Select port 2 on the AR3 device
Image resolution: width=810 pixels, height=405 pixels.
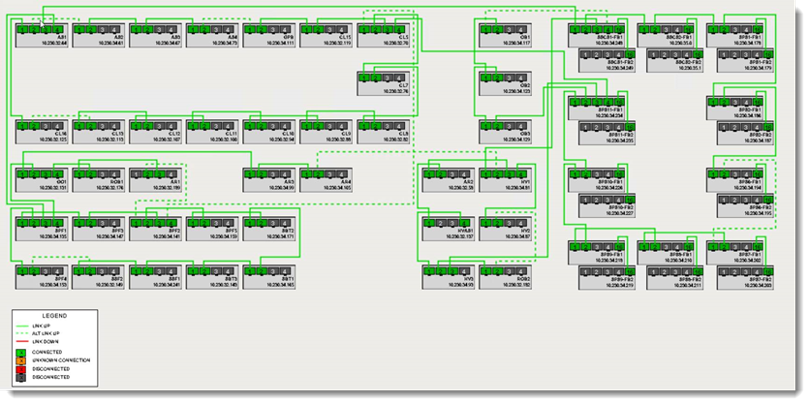pos(262,174)
